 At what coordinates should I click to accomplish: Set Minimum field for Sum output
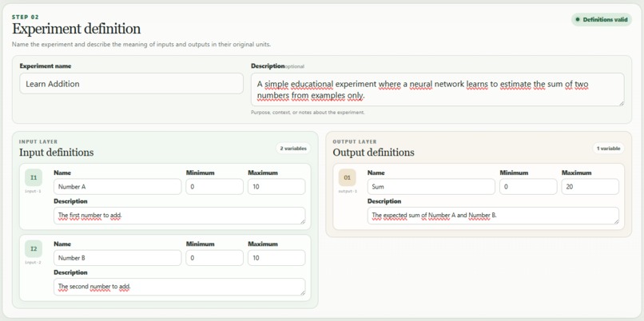(x=528, y=187)
